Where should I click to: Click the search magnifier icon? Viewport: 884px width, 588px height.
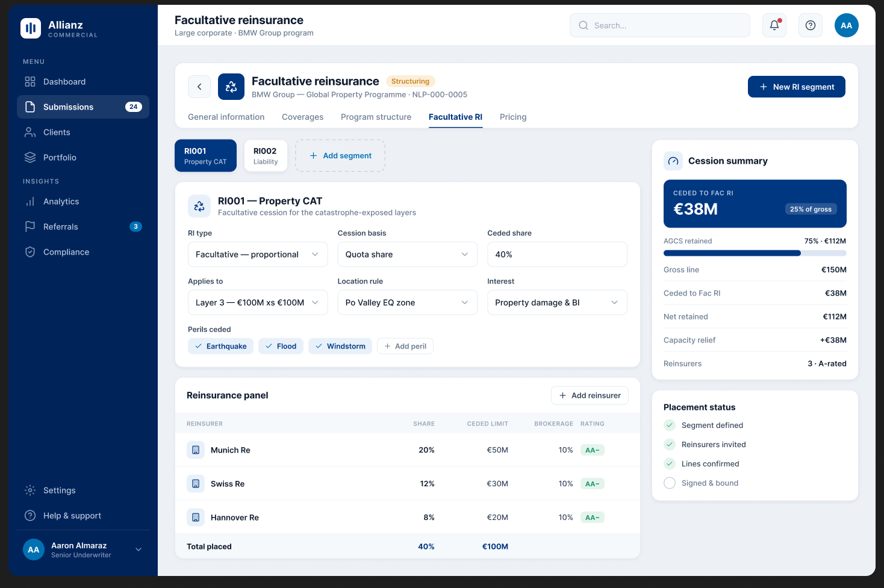click(584, 25)
